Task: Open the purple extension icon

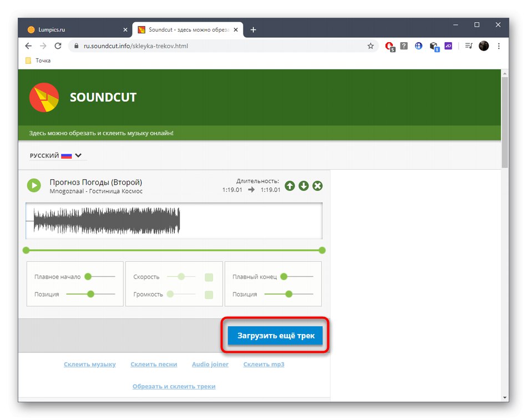Action: pos(448,45)
